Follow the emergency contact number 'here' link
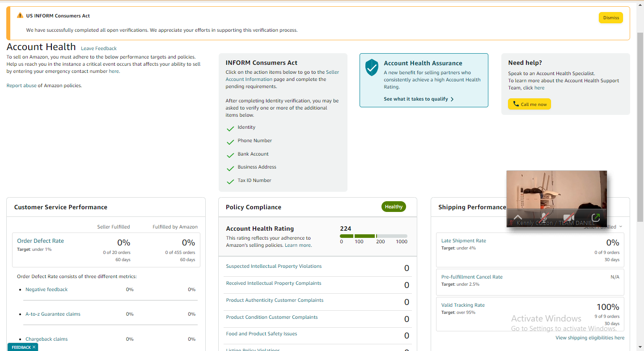The image size is (644, 351). (114, 71)
